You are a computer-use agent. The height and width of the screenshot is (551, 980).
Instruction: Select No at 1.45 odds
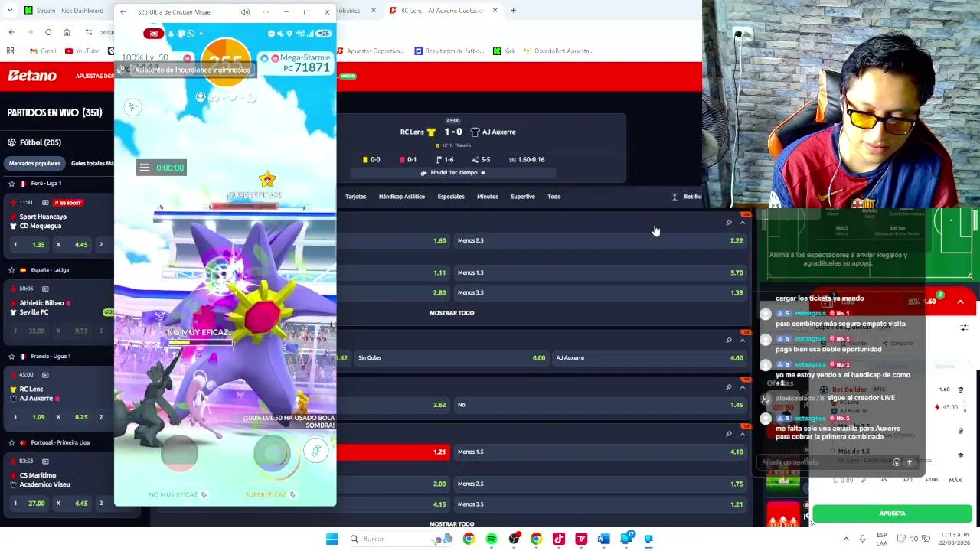(x=599, y=405)
